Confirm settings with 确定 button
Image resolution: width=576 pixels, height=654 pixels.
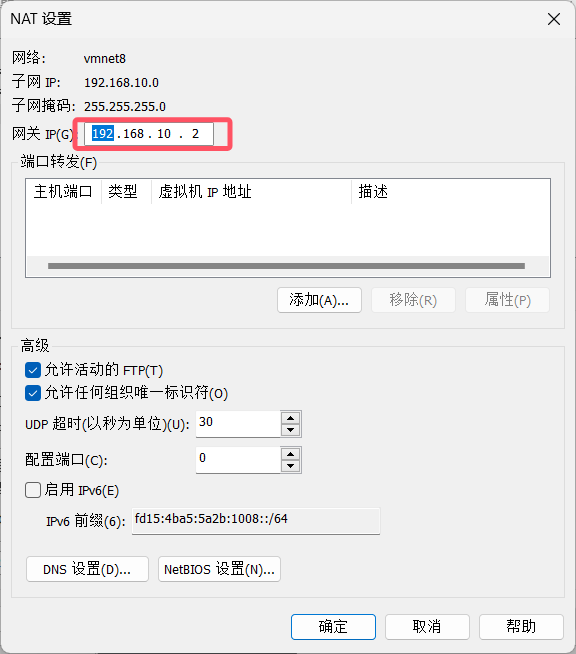(333, 626)
